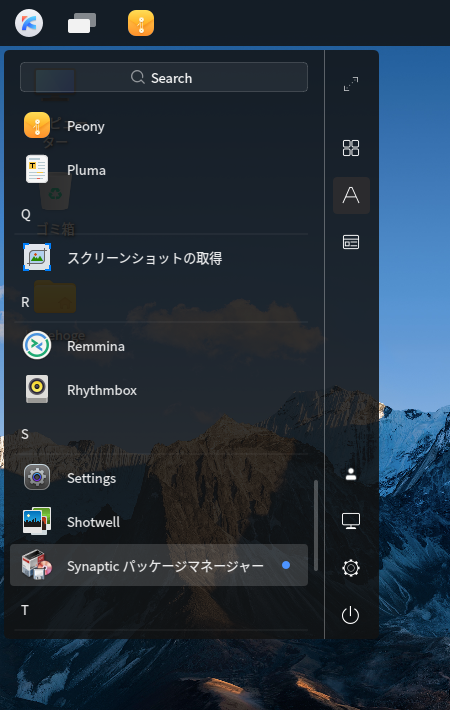Click the "Peony" label text

86,126
